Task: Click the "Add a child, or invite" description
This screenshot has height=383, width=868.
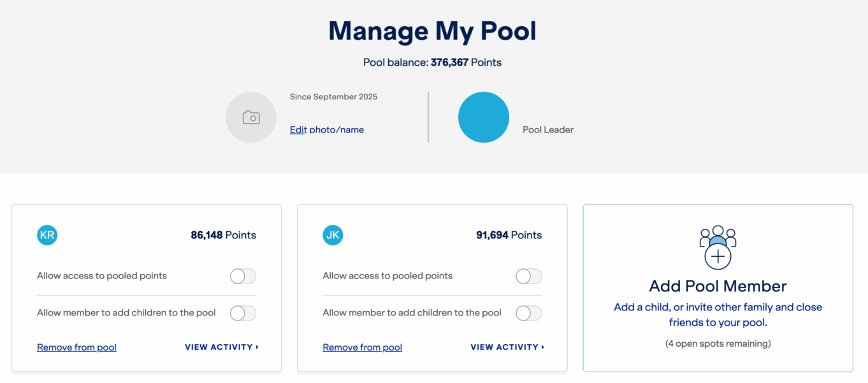Action: [x=718, y=315]
